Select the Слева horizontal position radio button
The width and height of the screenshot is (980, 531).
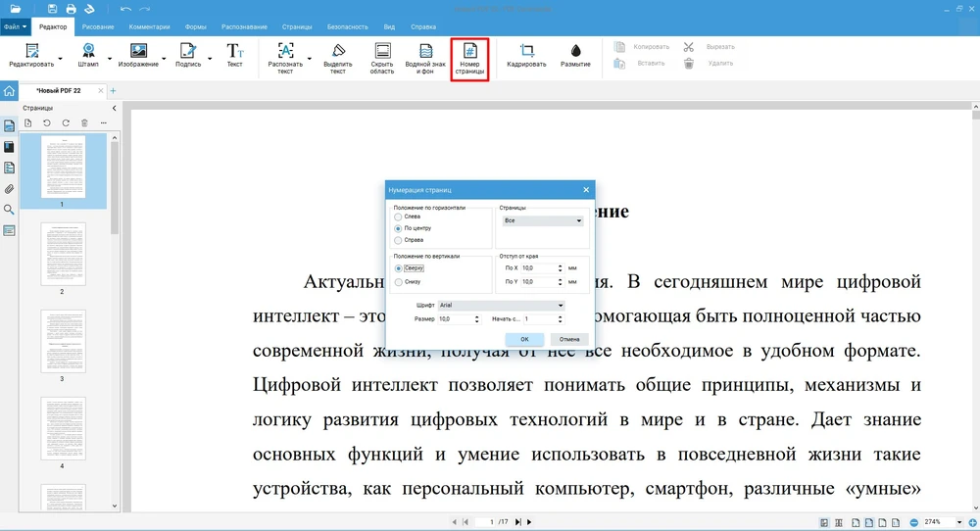398,217
